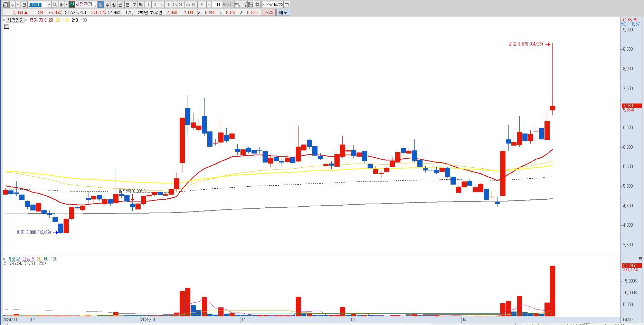Close the volume panel
The width and height of the screenshot is (644, 325).
click(x=640, y=258)
